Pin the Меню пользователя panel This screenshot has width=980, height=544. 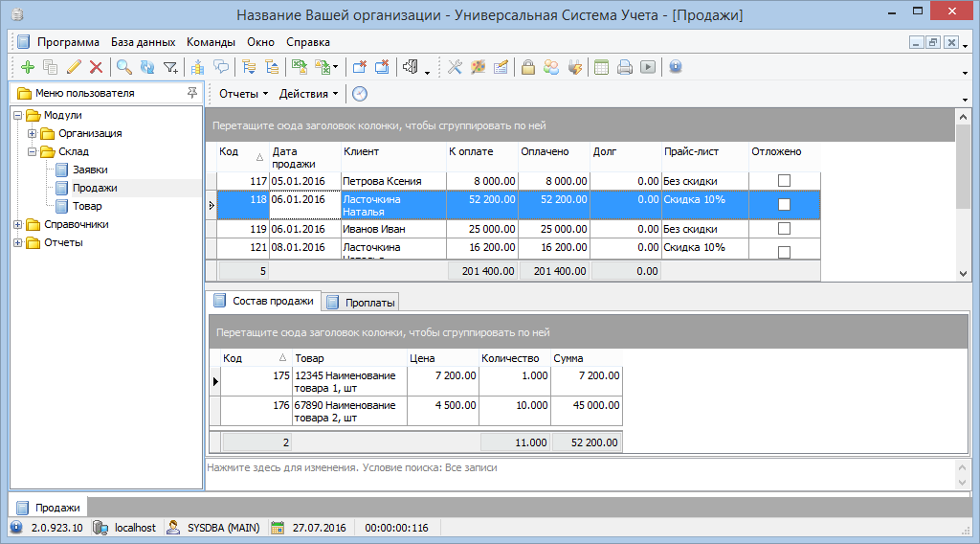click(192, 93)
